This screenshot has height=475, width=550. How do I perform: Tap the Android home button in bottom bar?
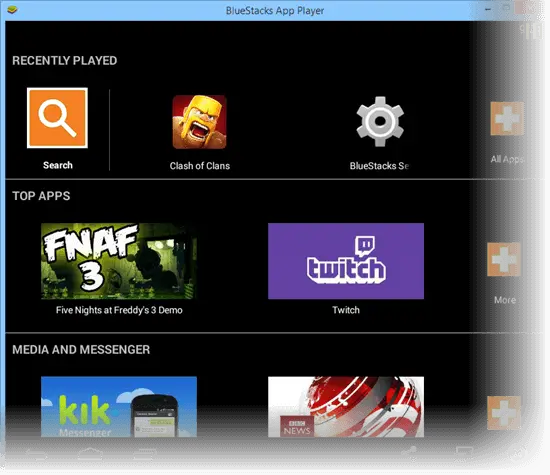point(90,454)
